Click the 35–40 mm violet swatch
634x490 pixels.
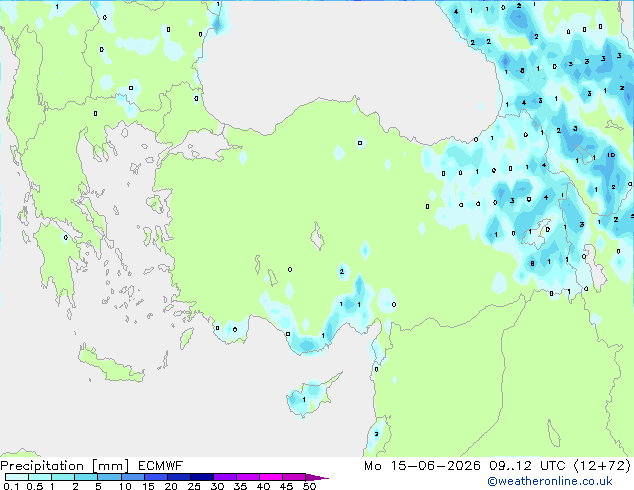(x=247, y=477)
